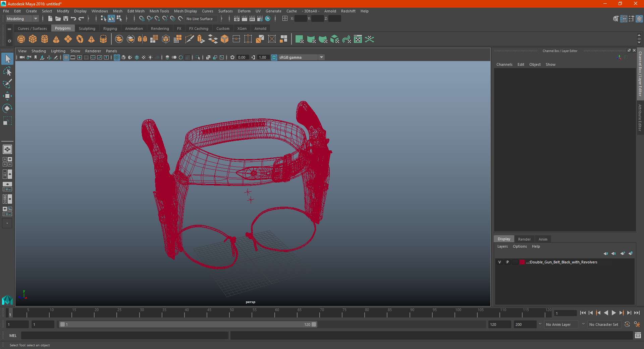Toggle viewport grid display button
Screen dimensions: 644x349
pyautogui.click(x=66, y=57)
